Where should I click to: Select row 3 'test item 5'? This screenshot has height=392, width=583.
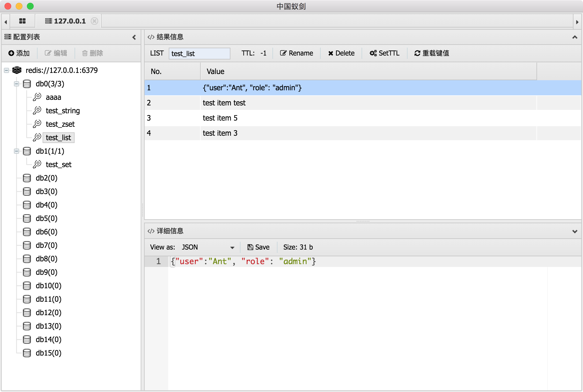click(220, 118)
